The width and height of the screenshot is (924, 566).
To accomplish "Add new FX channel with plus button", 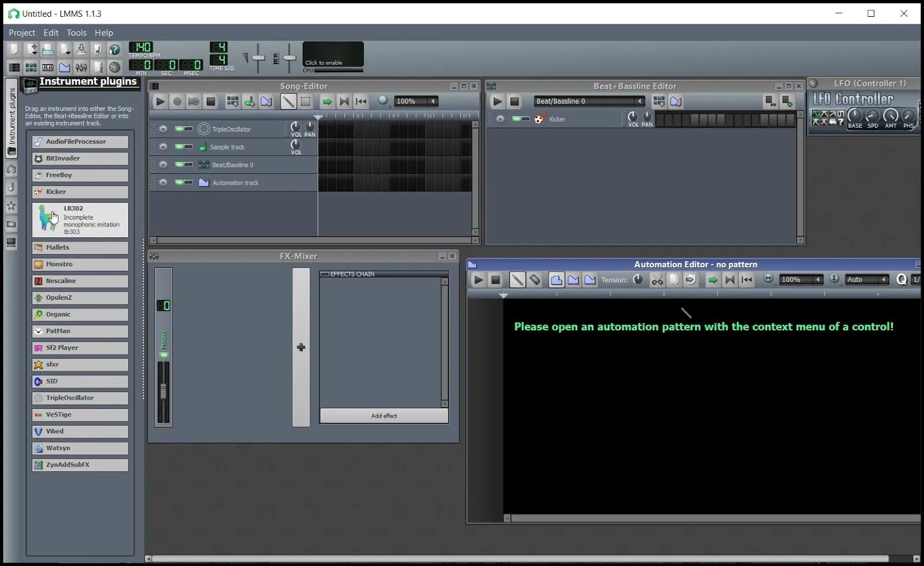I will 301,347.
